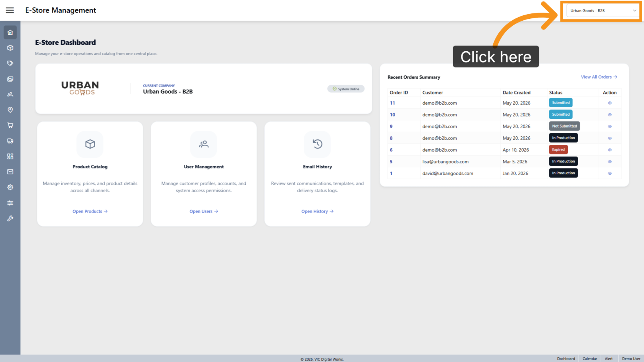Open order ID 6 link
Screen dimensions: 644x362
pyautogui.click(x=391, y=150)
